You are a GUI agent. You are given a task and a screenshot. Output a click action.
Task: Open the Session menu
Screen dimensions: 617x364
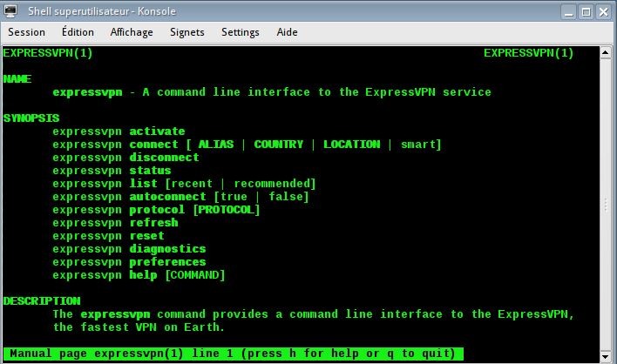click(26, 32)
